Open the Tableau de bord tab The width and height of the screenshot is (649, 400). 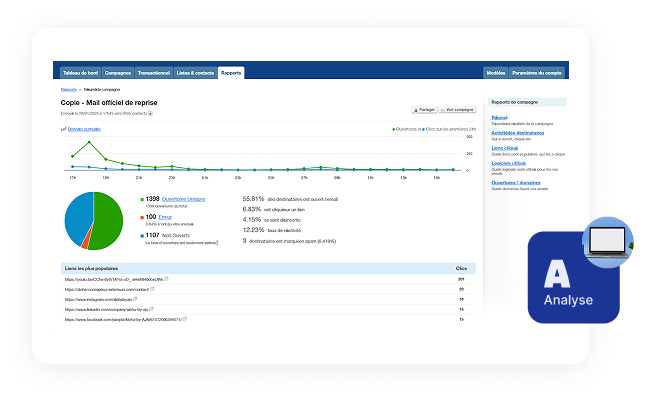click(x=79, y=73)
